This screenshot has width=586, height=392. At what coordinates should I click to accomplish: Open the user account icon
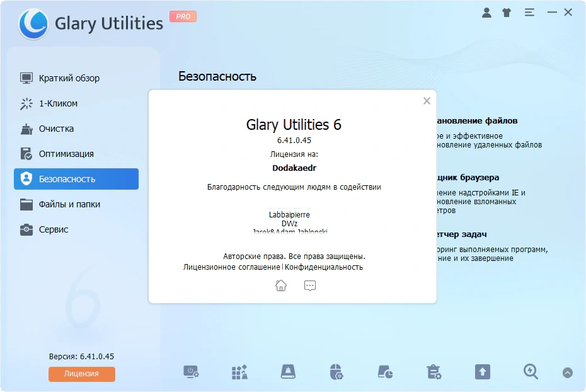pos(486,13)
